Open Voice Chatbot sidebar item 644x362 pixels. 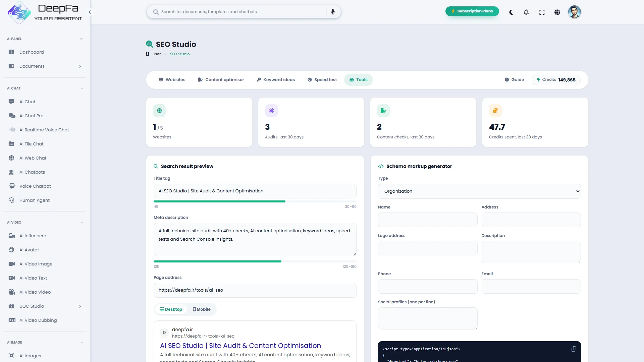pos(45,186)
